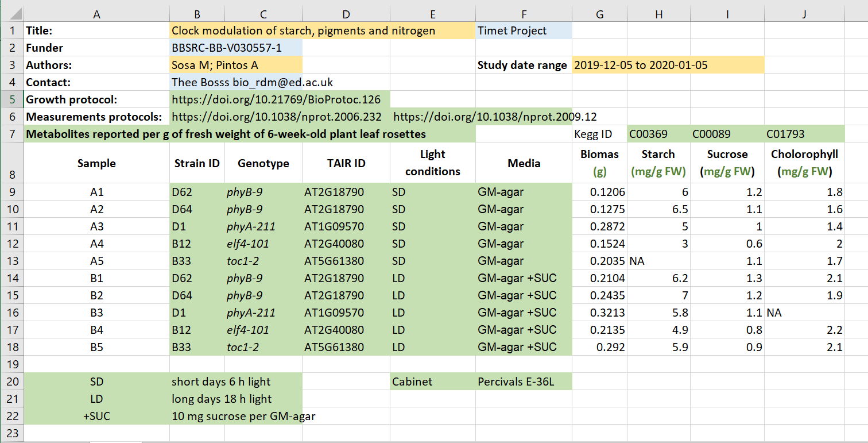Select TAIR ID 'AT5G61380' in row 13
Image resolution: width=868 pixels, height=443 pixels.
(x=346, y=261)
